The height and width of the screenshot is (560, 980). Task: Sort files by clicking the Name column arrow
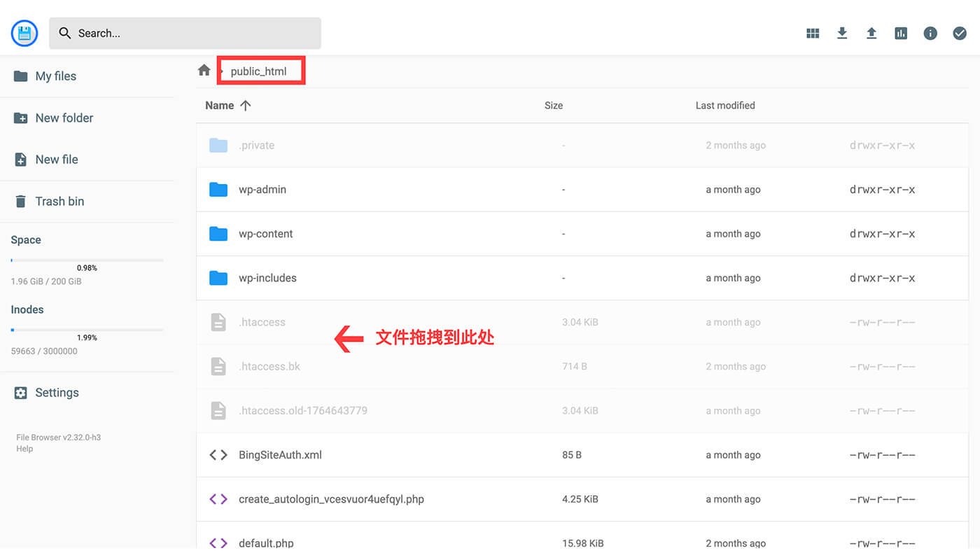(245, 105)
